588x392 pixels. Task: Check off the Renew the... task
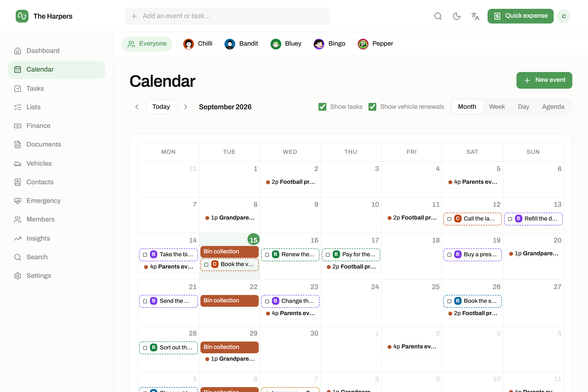click(267, 255)
